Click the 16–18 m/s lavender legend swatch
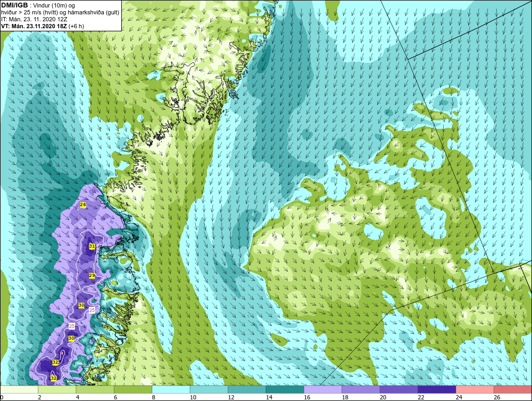Viewport: 532px width, 401px height. coord(323,389)
